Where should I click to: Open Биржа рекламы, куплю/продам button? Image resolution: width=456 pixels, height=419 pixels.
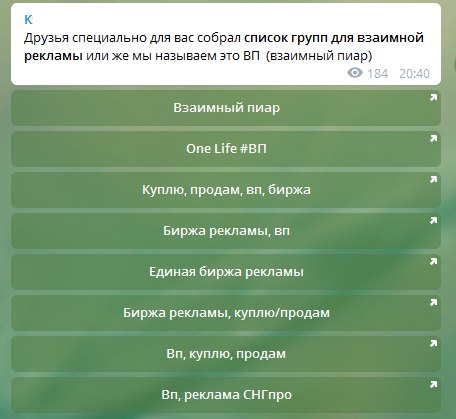point(226,313)
